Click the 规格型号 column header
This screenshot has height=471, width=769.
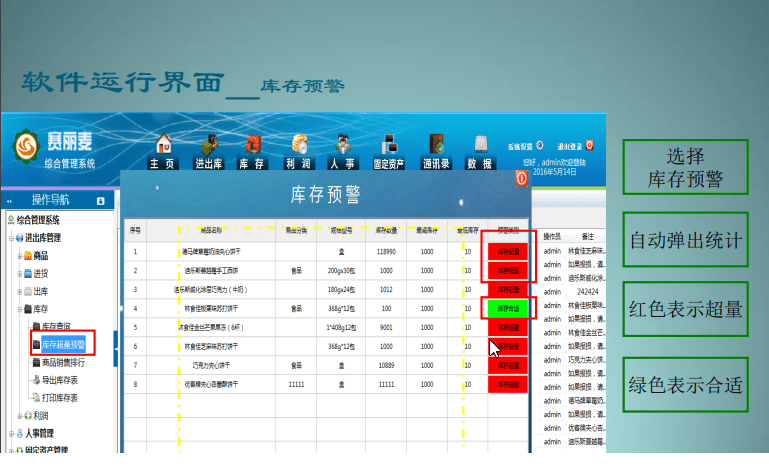pyautogui.click(x=341, y=230)
